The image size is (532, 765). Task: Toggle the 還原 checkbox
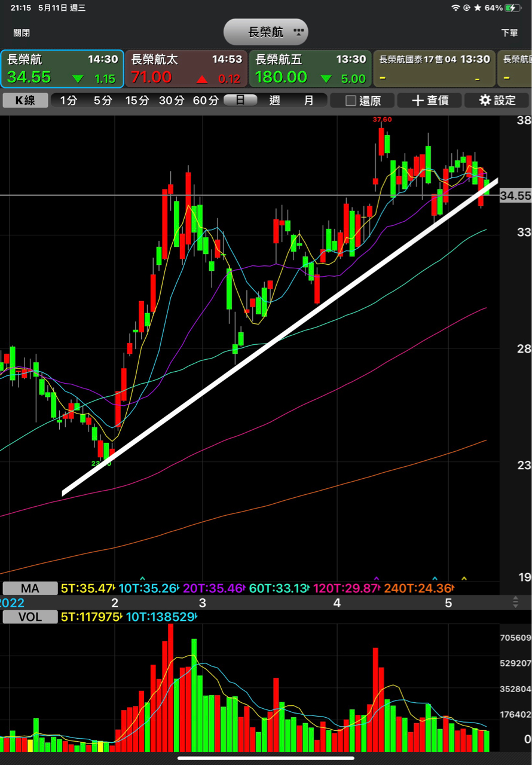[x=363, y=100]
